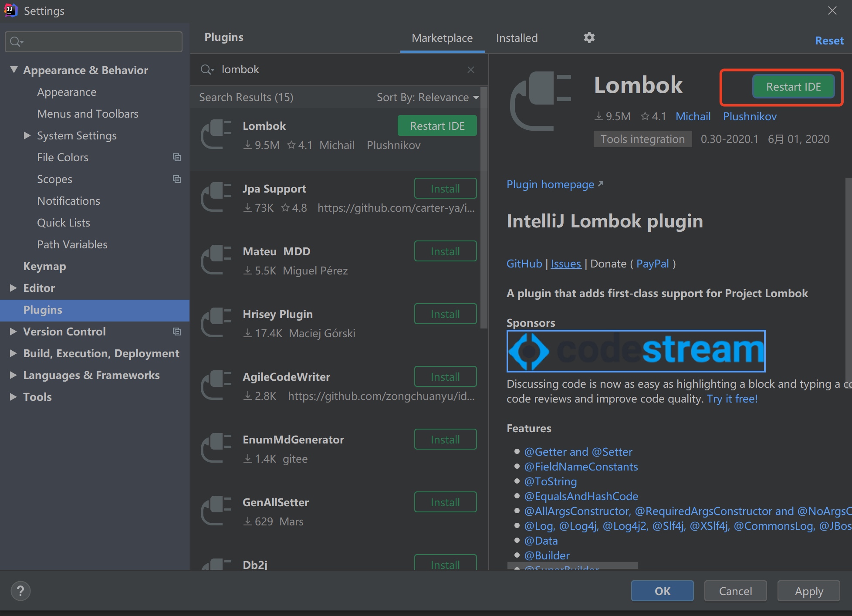Viewport: 852px width, 616px height.
Task: Expand Build, Execution, Deployment node
Action: click(x=14, y=353)
